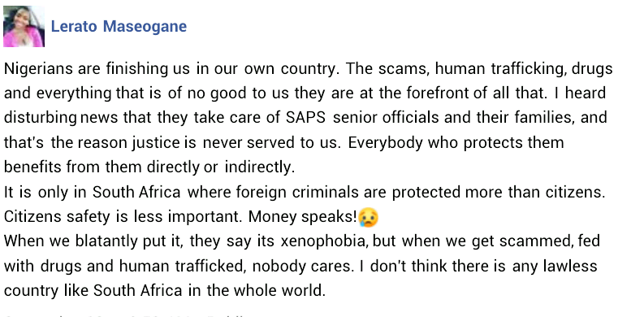Click the crying face emoji after 'Money speaks!'
The width and height of the screenshot is (644, 317).
368,218
